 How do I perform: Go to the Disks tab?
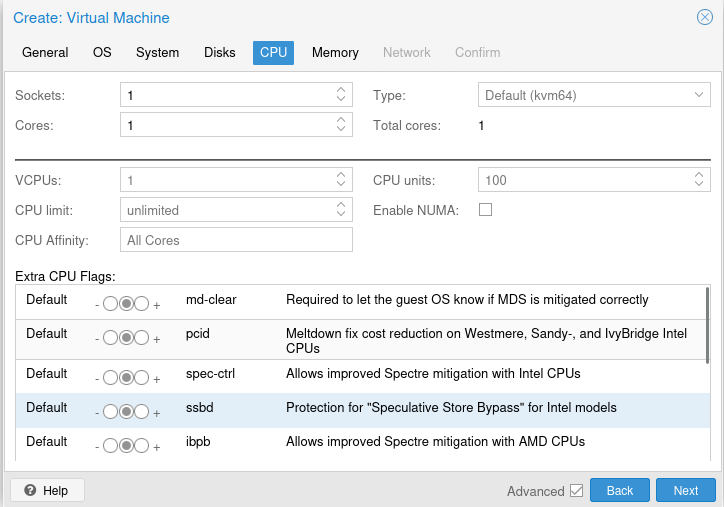220,52
